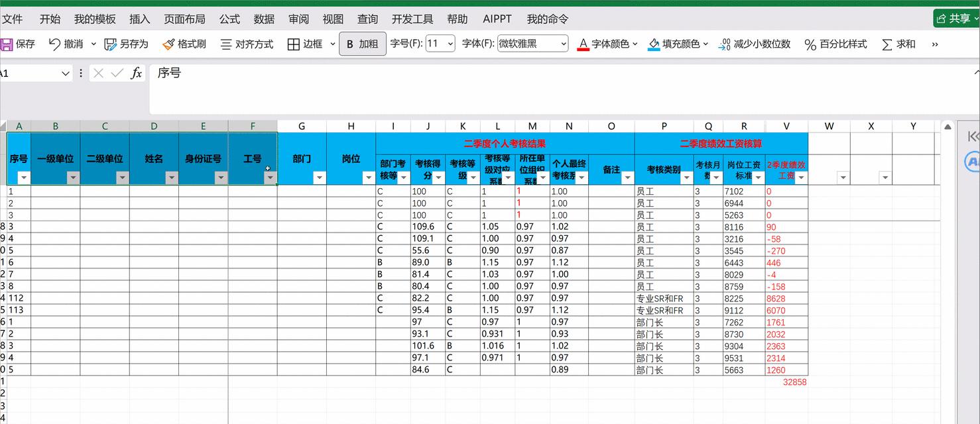
Task: Click the Fill Color (填充颜色) bucket icon
Action: coord(654,44)
